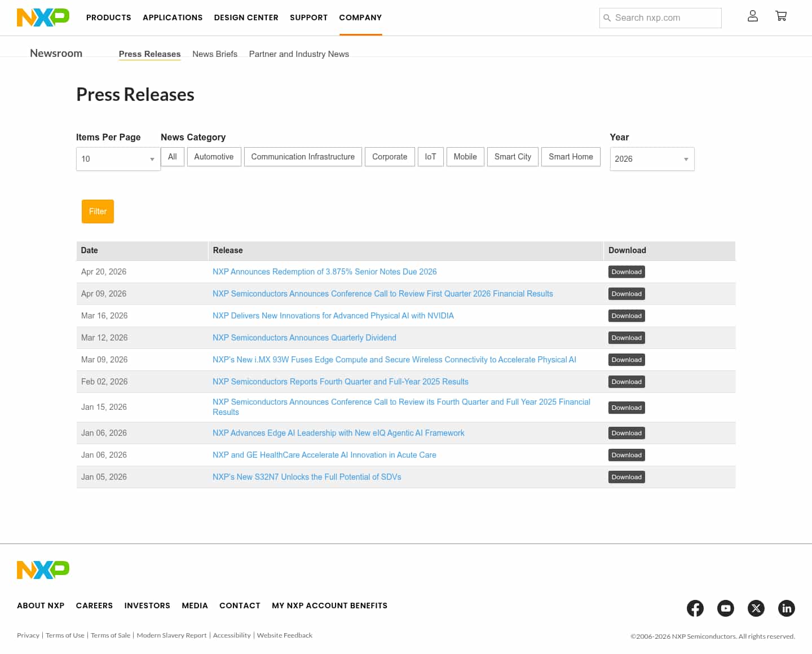This screenshot has width=812, height=654.
Task: Open the Applications menu
Action: click(173, 17)
